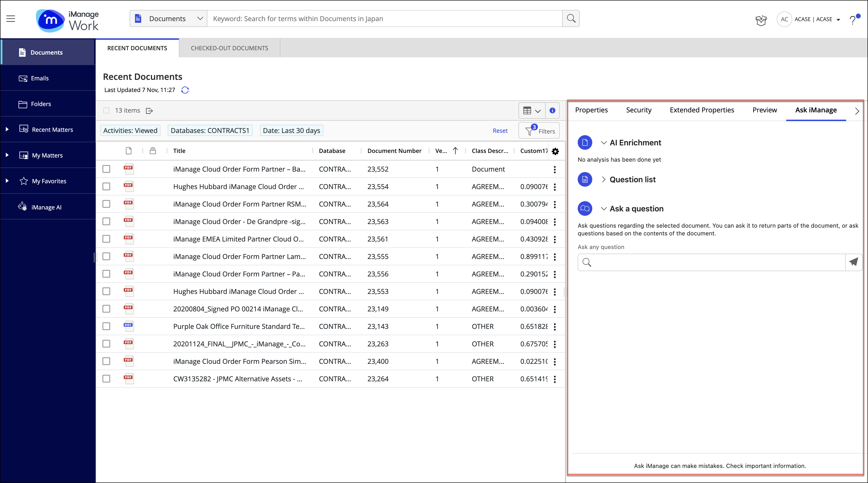
Task: Click the Question list icon
Action: pos(585,179)
